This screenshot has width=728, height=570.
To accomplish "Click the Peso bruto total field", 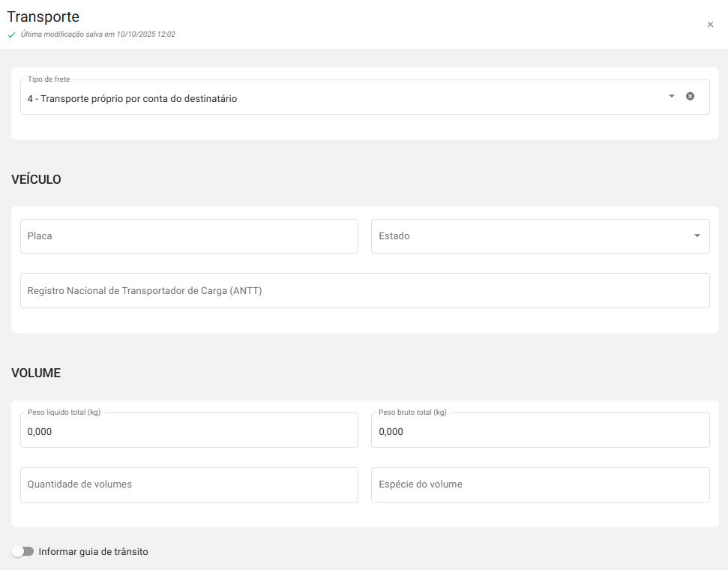I will point(540,431).
